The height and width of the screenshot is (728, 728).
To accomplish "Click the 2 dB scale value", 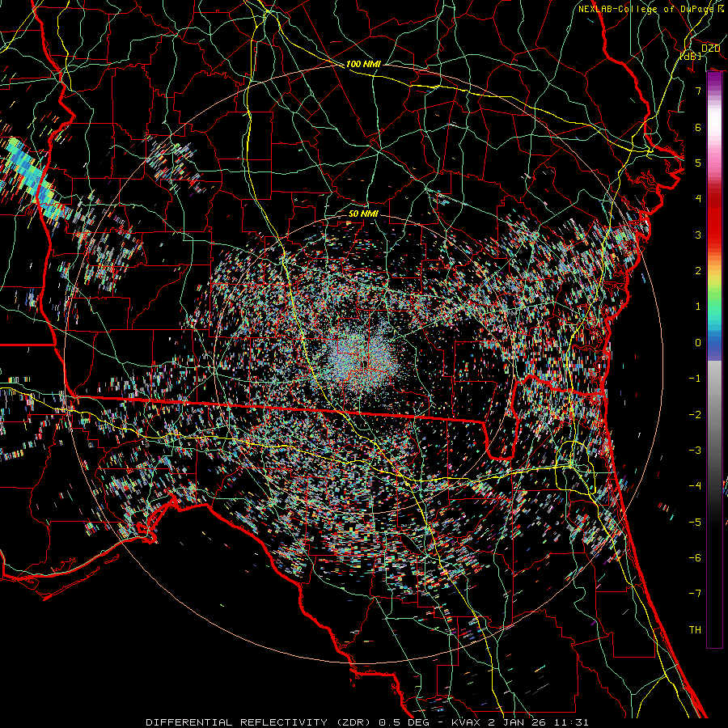I will click(x=698, y=271).
